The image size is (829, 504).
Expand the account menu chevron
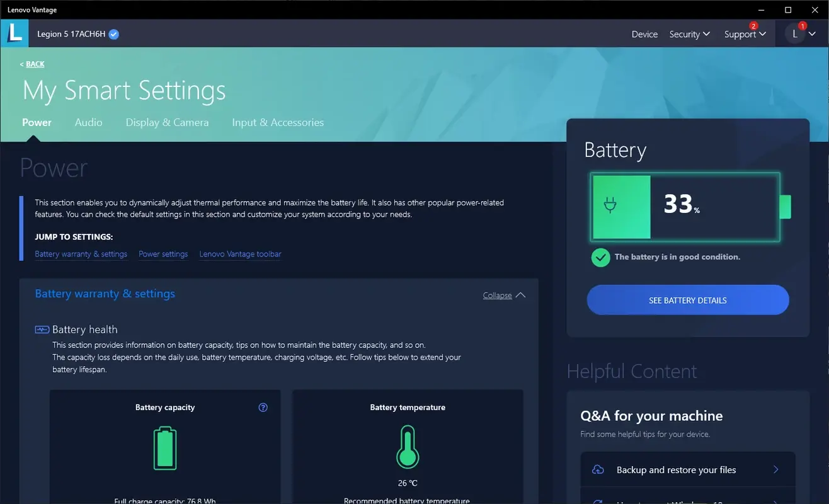click(x=811, y=34)
